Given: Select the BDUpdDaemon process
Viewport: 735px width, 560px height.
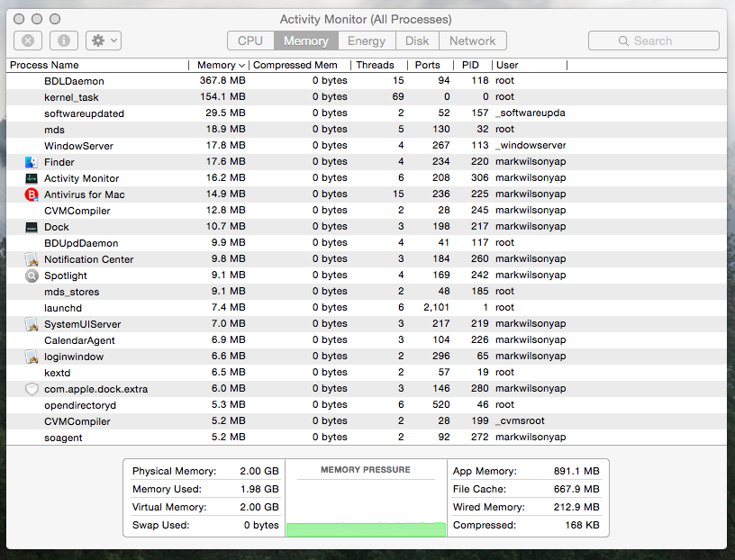Looking at the screenshot, I should [367, 243].
